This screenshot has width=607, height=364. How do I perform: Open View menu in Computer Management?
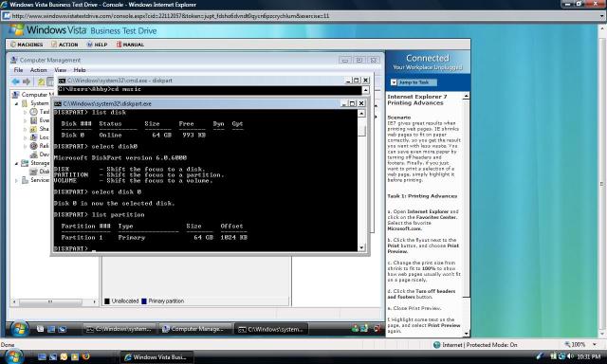tap(60, 70)
